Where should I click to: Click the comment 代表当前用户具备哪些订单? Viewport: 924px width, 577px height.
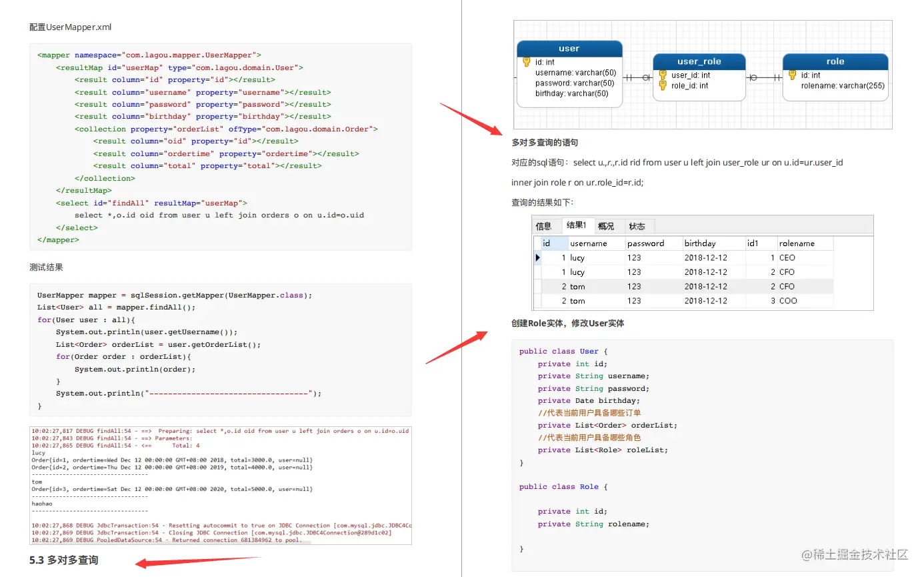click(589, 413)
